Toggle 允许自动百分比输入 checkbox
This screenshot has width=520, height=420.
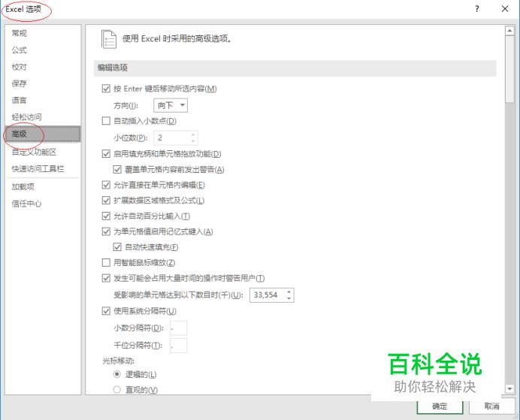click(106, 216)
